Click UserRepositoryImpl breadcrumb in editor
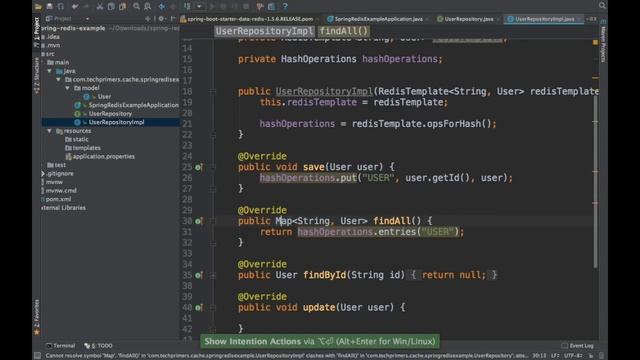 [x=264, y=31]
